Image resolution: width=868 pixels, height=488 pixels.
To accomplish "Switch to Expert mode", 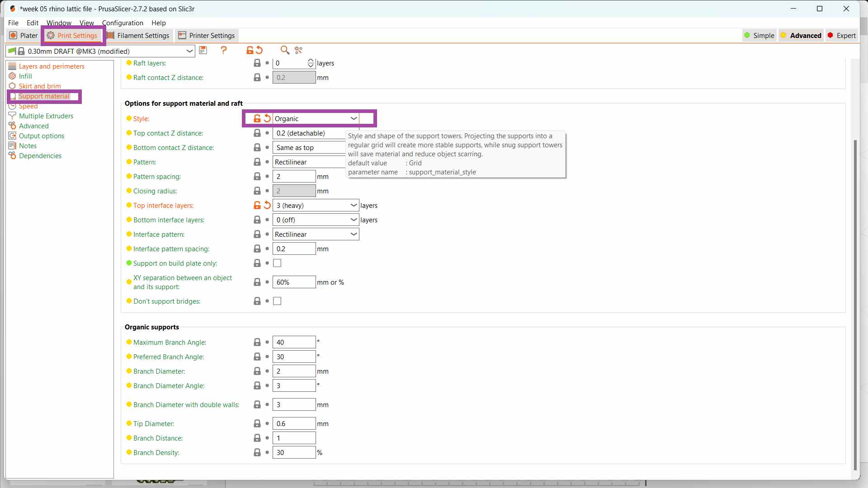I will pyautogui.click(x=841, y=35).
